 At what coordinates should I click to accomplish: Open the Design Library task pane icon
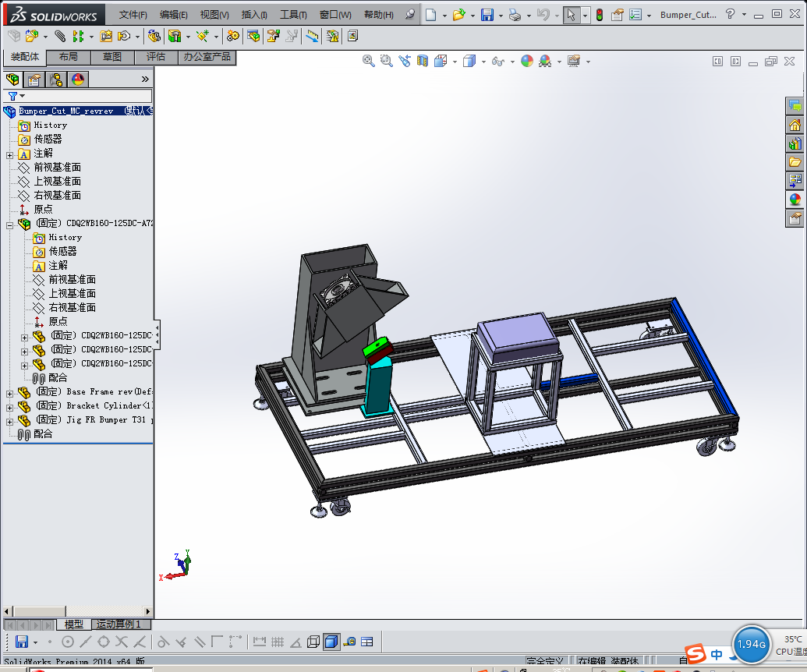point(795,143)
